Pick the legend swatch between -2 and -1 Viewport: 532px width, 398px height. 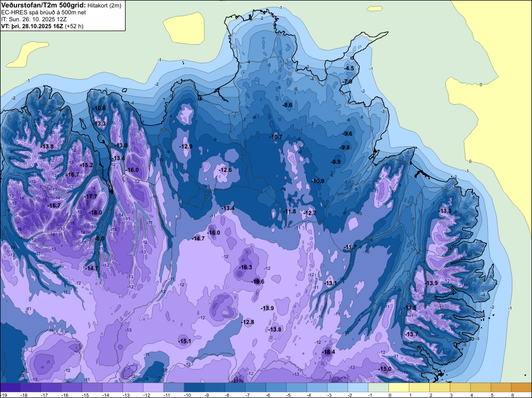358,387
